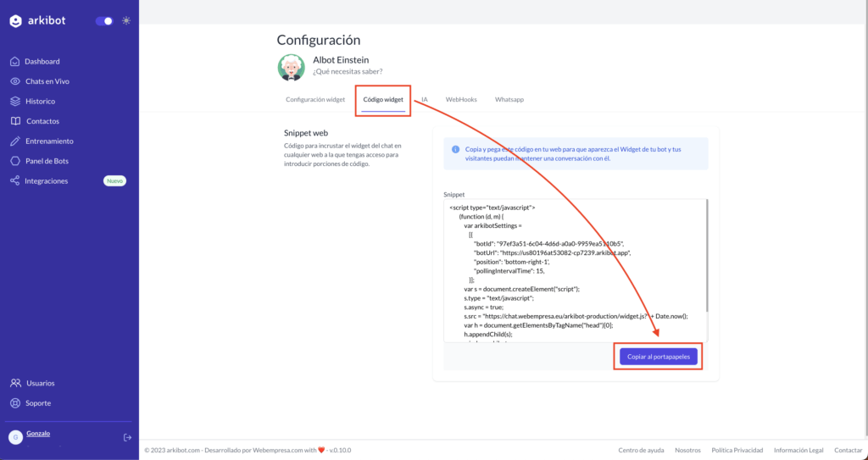The height and width of the screenshot is (460, 868).
Task: Open the Soporte lifebuoy icon
Action: 15,403
